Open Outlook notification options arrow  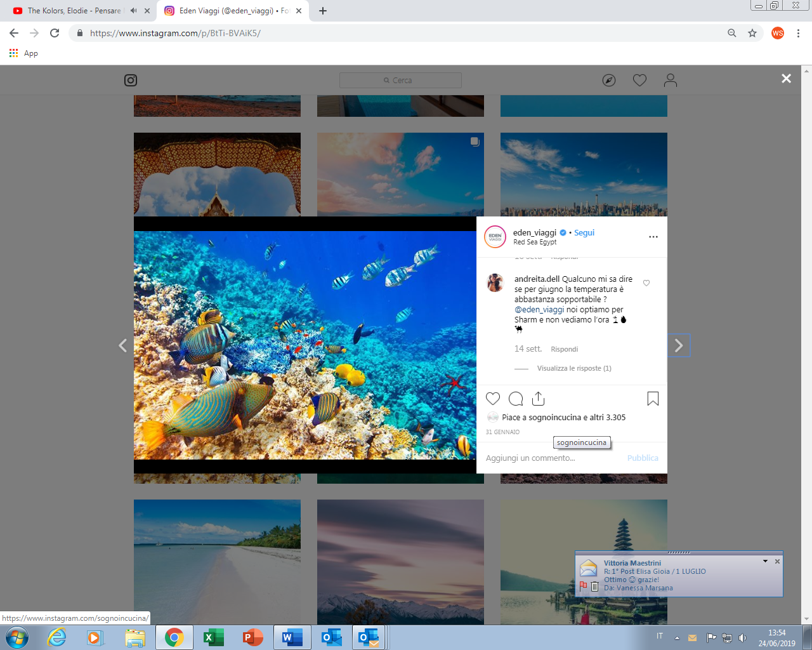click(765, 562)
